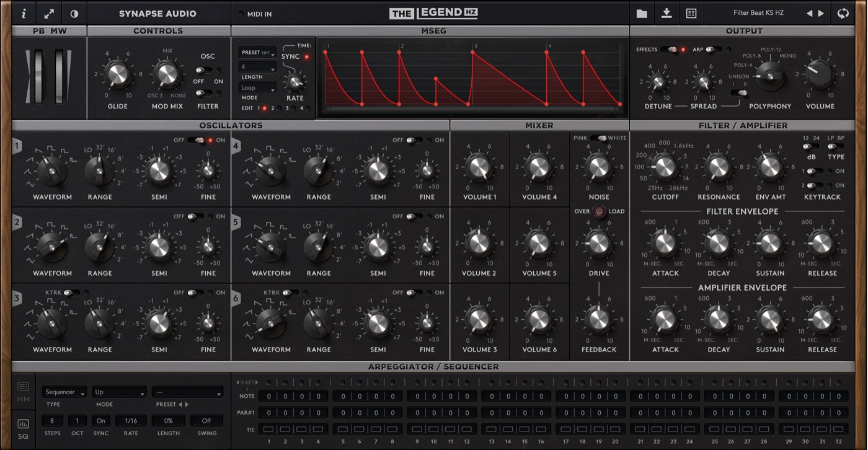
Task: Click the SYNC On button
Action: (100, 421)
